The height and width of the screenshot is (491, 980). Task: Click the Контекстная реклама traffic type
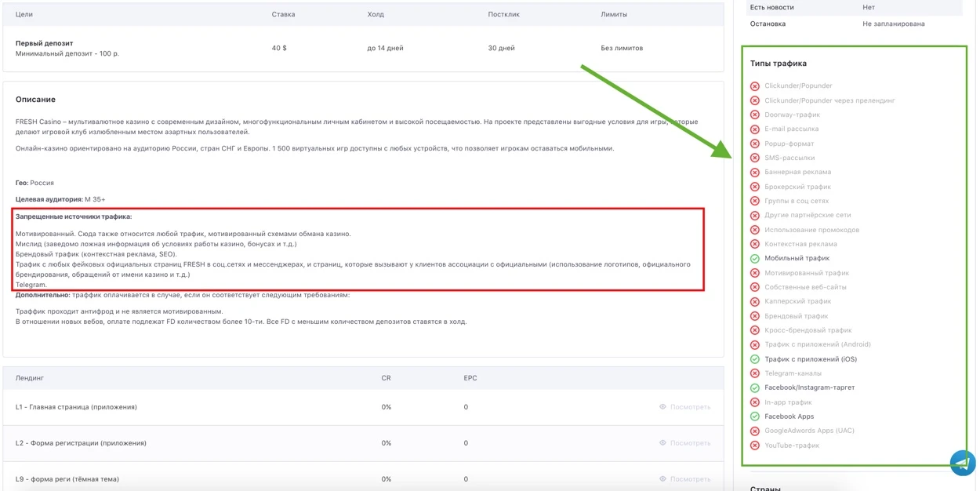(800, 244)
